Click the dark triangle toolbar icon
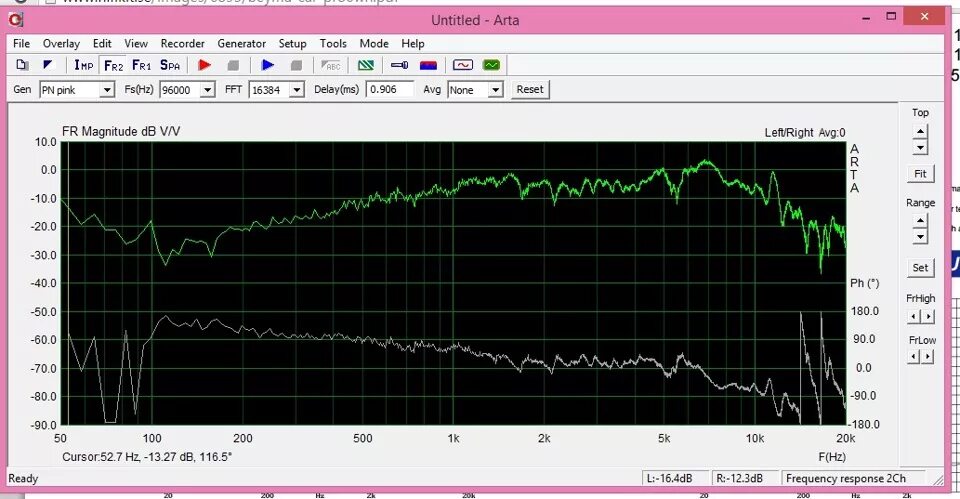The image size is (960, 499). (x=48, y=65)
